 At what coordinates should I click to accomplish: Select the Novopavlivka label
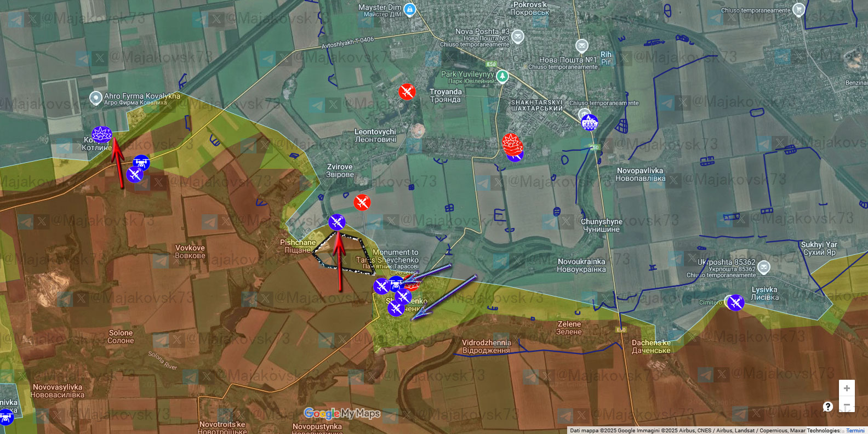click(640, 174)
